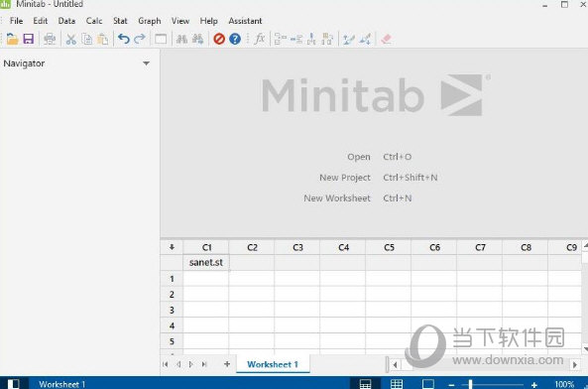Click the Redo arrow icon
588x389 pixels.
140,39
